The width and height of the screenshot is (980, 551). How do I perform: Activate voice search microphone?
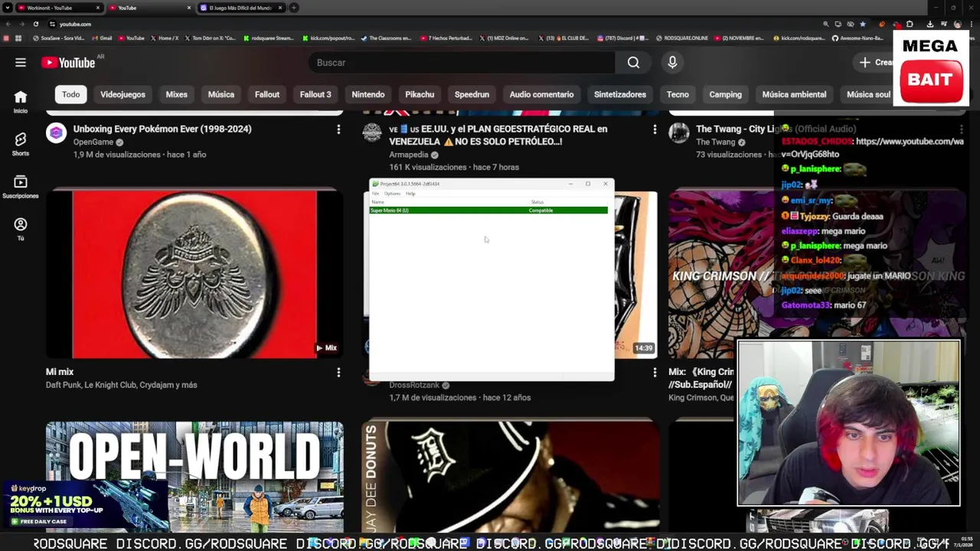[x=672, y=63]
